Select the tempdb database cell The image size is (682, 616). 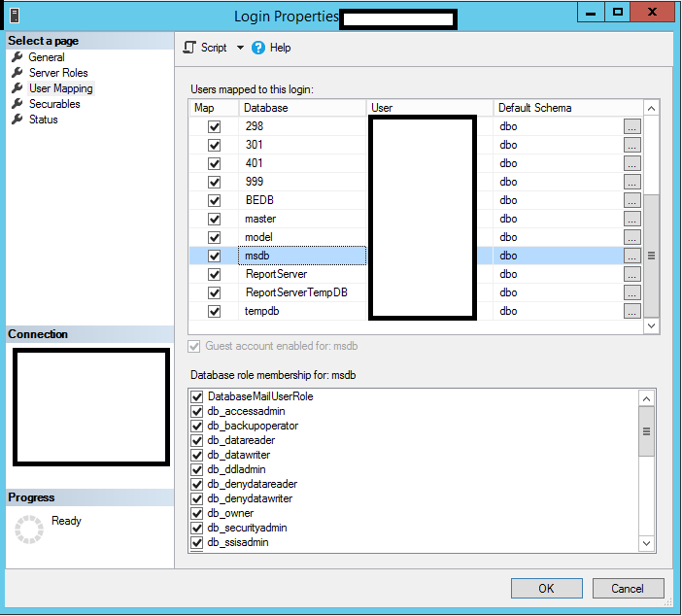tap(303, 312)
